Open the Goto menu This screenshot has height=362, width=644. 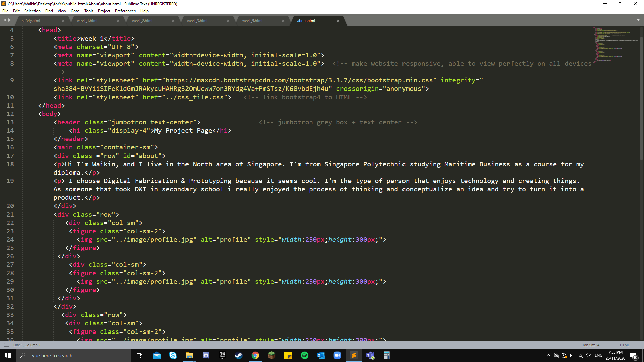pos(75,11)
